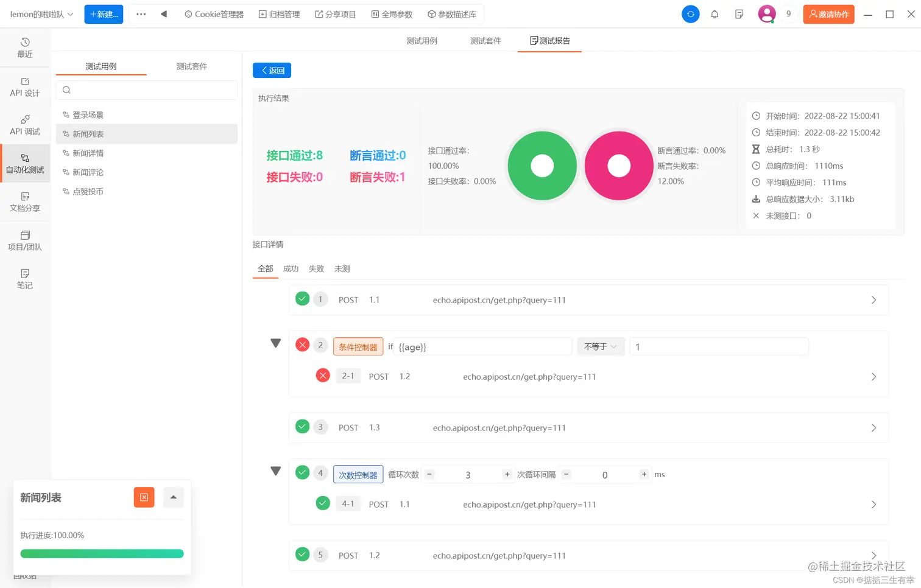This screenshot has width=921, height=588.
Task: Select API调试 in the left sidebar
Action: (25, 125)
